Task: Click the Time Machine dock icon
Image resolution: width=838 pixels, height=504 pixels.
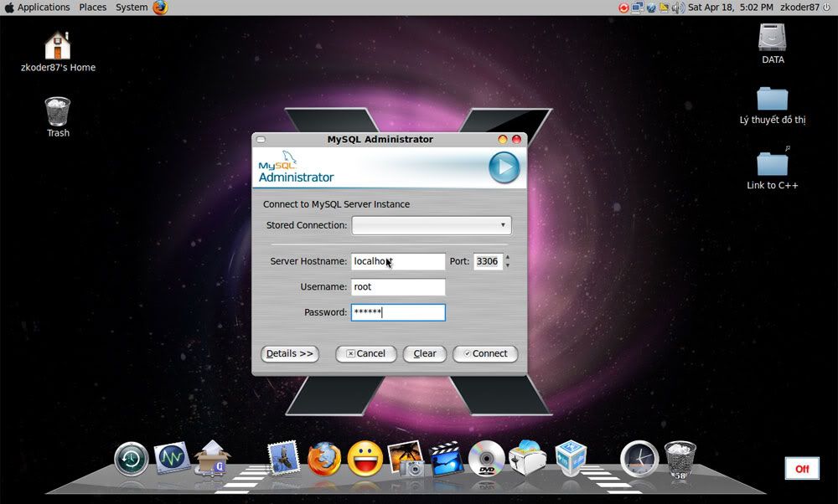Action: [x=131, y=459]
